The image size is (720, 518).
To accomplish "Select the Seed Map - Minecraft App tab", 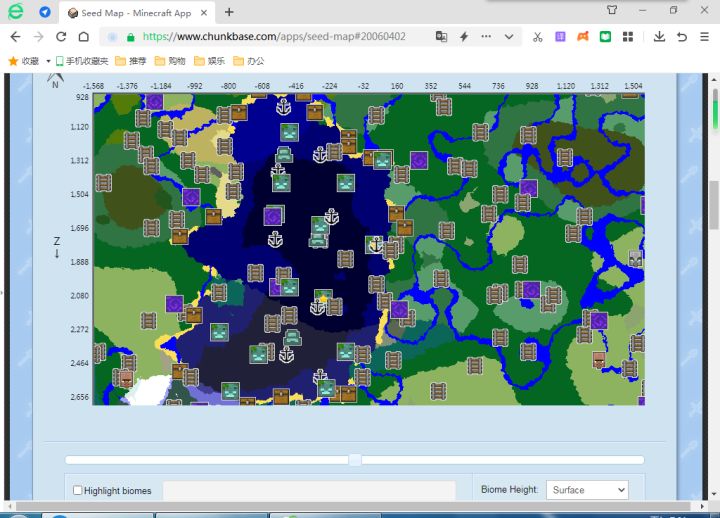I will point(136,13).
